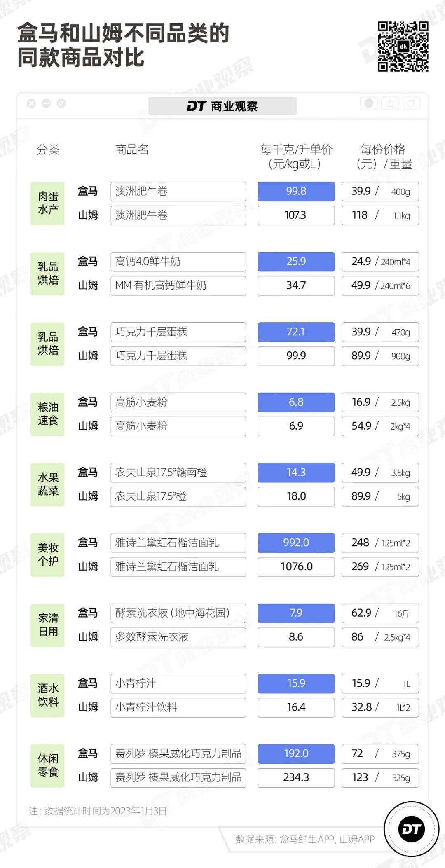Click 山姆's 巧克力千层蛋糕 product name field
This screenshot has height=868, width=445.
(x=178, y=356)
